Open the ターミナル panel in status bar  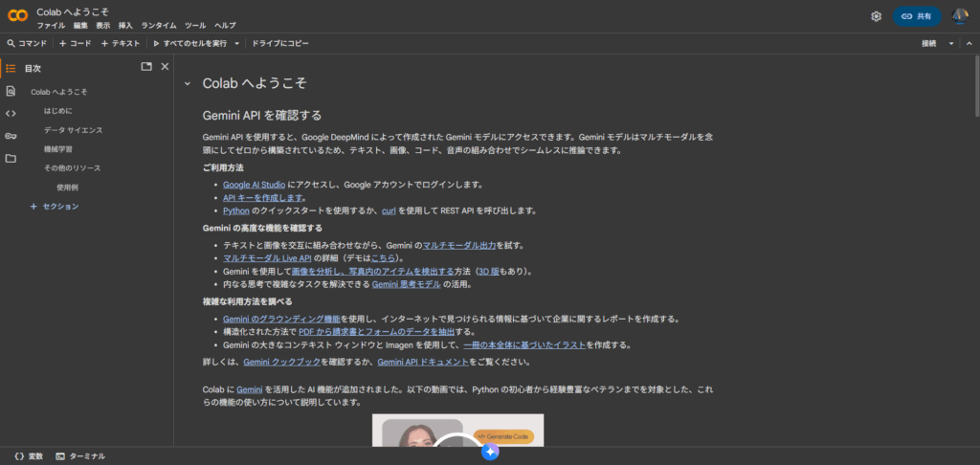pos(80,456)
